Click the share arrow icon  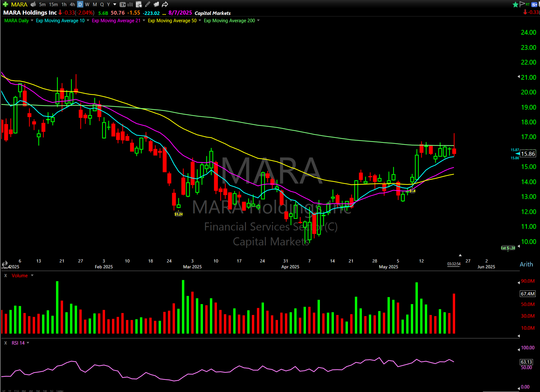pos(165,4)
